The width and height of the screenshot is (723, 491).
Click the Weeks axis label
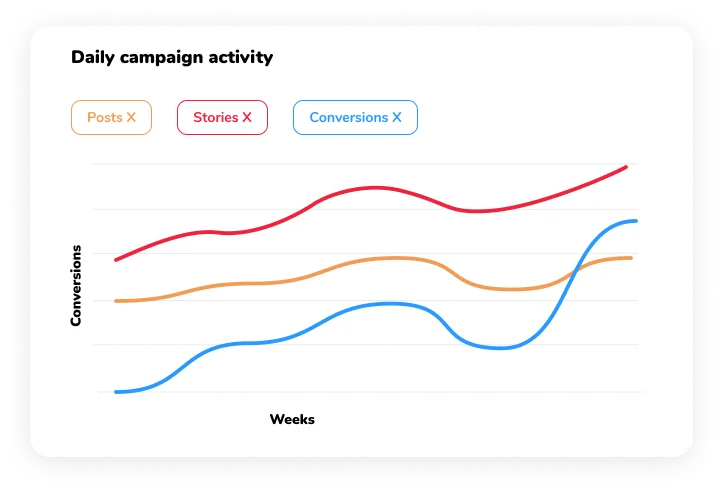pyautogui.click(x=292, y=420)
